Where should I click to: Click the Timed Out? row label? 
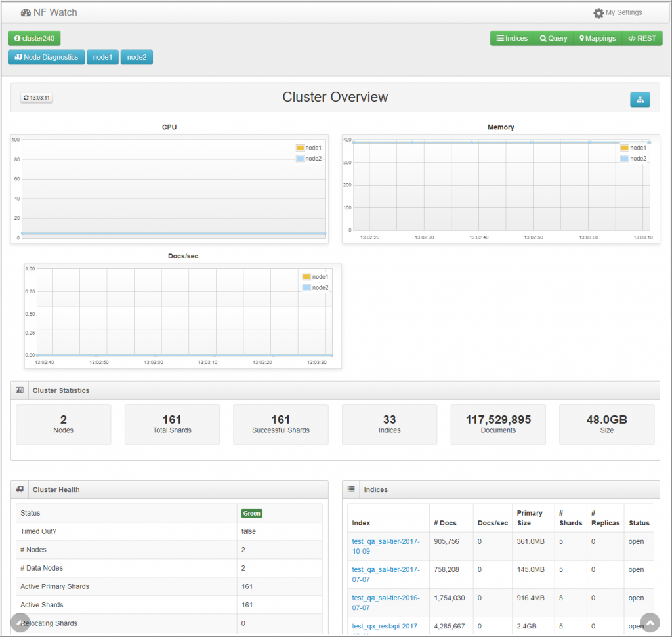point(39,531)
